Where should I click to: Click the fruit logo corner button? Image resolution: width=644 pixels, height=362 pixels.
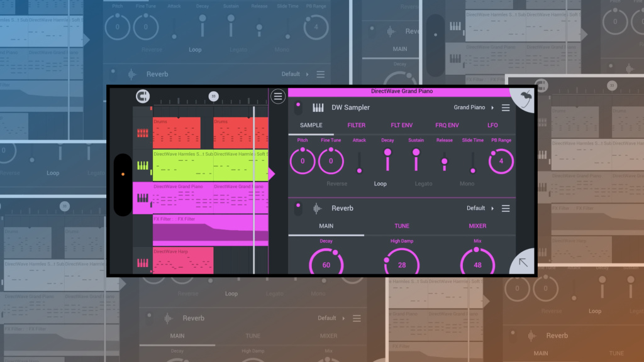[525, 99]
